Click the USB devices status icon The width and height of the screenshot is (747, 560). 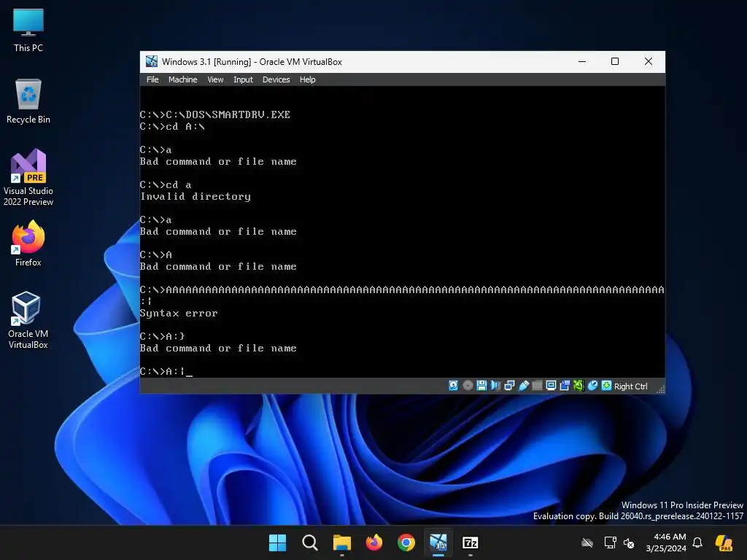coord(523,386)
